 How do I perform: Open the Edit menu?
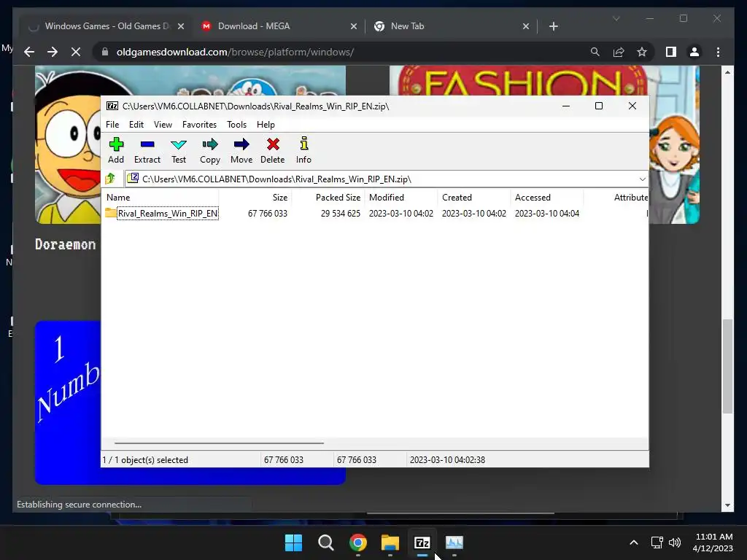coord(136,124)
